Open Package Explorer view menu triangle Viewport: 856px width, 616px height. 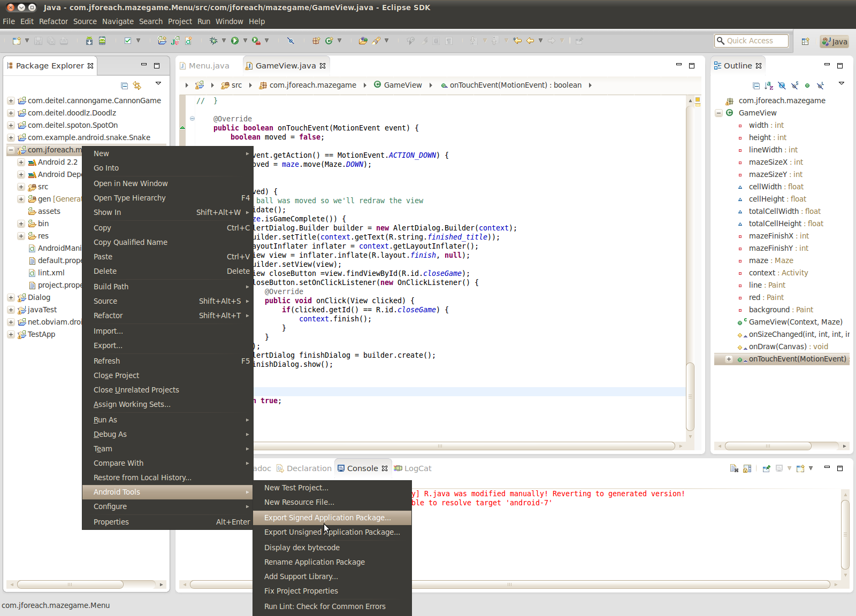coord(158,83)
